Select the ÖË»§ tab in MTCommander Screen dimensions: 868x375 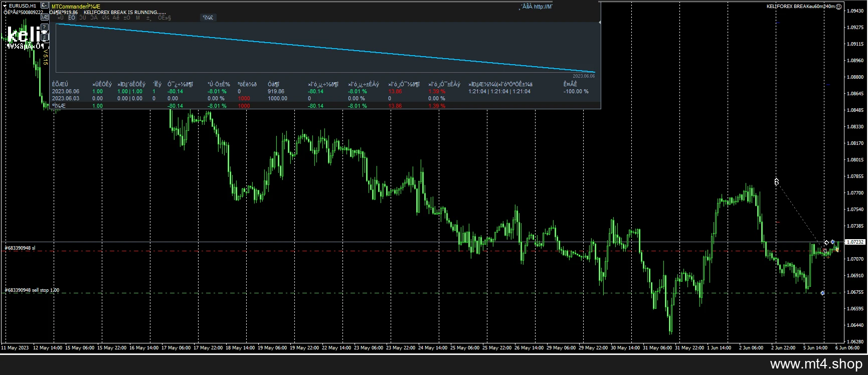point(164,18)
